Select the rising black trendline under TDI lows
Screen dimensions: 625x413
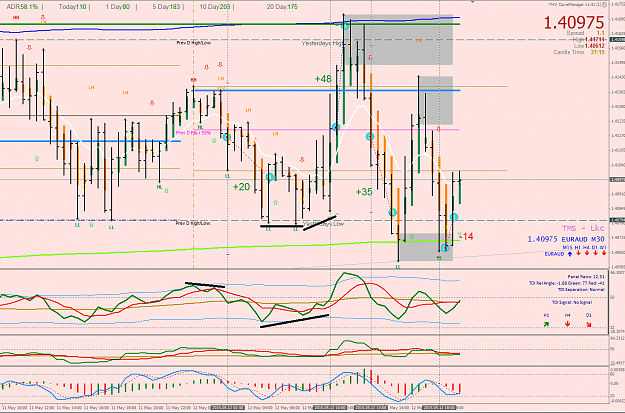click(x=294, y=321)
